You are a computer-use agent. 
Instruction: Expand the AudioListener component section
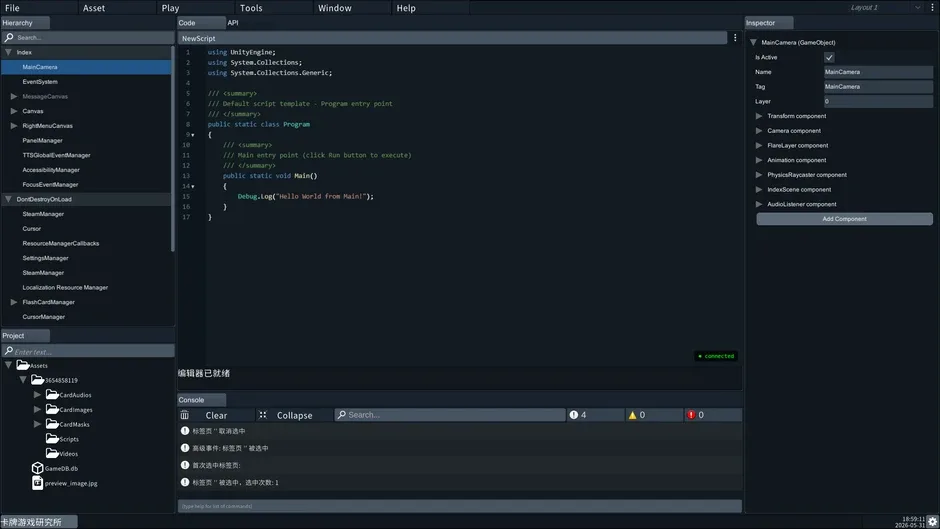759,204
